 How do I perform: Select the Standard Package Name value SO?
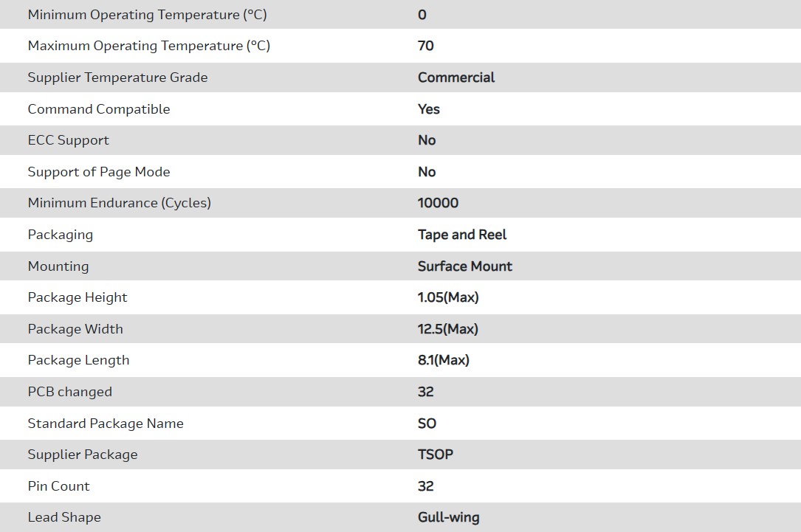click(x=427, y=424)
